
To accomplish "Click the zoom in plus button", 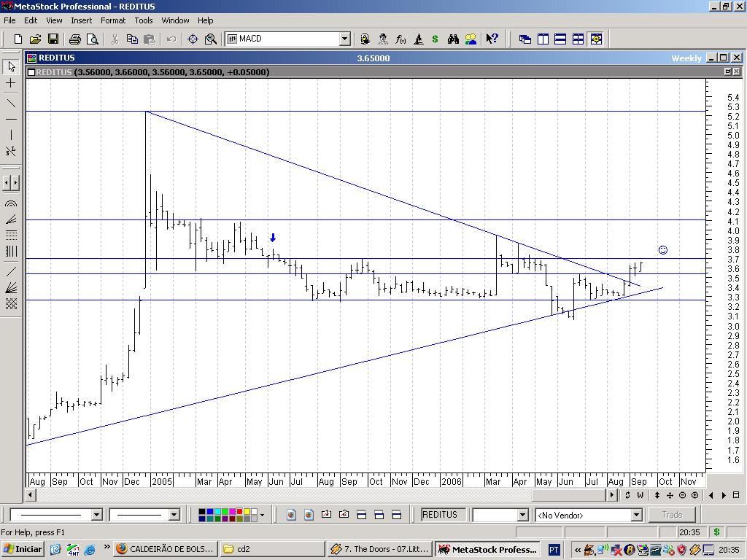I will 694,495.
